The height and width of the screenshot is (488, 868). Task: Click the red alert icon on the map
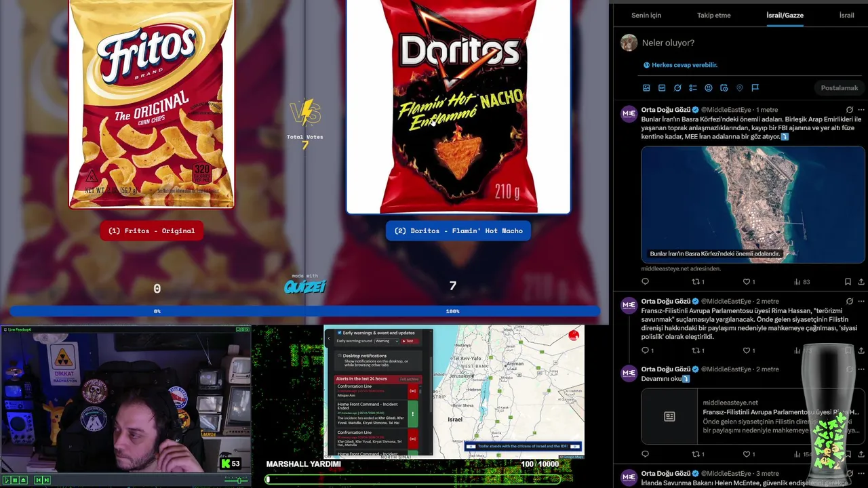click(x=574, y=335)
